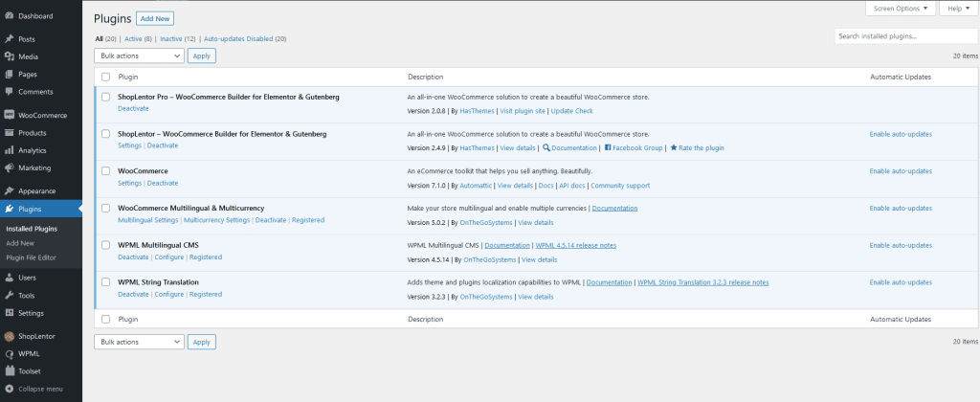Click the star icon beside Rate the plugin
The width and height of the screenshot is (980, 402).
pos(674,148)
